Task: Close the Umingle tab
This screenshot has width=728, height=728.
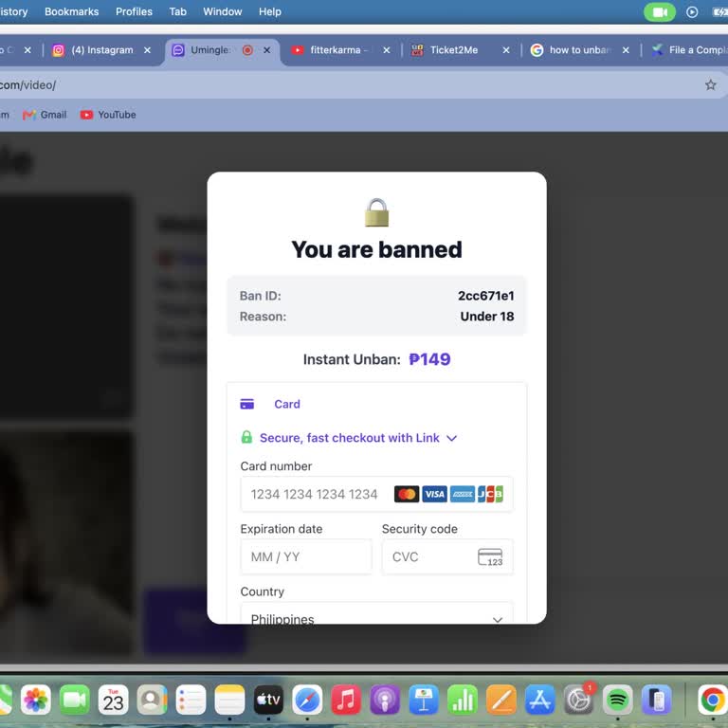Action: [x=267, y=50]
